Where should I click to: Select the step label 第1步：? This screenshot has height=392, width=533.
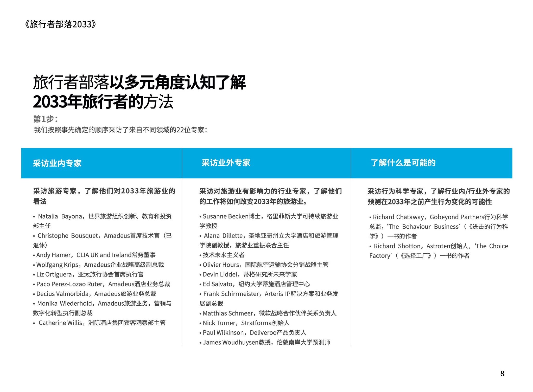pos(46,119)
